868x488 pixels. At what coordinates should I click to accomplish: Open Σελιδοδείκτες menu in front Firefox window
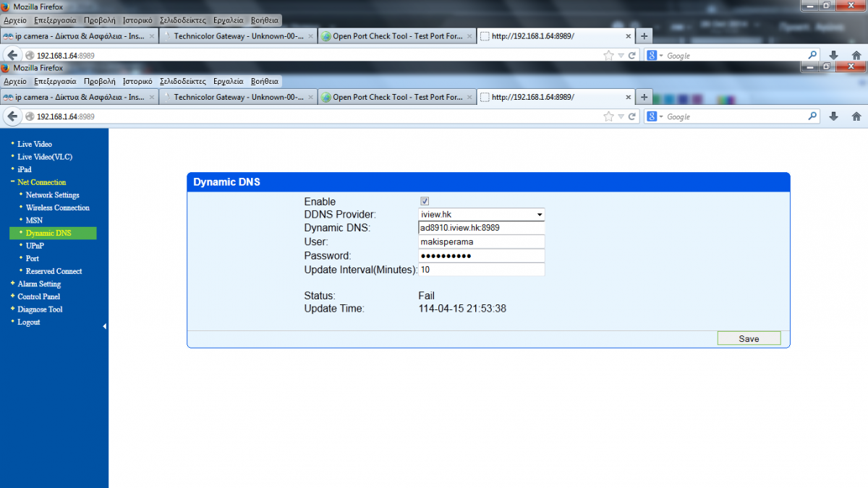(183, 82)
